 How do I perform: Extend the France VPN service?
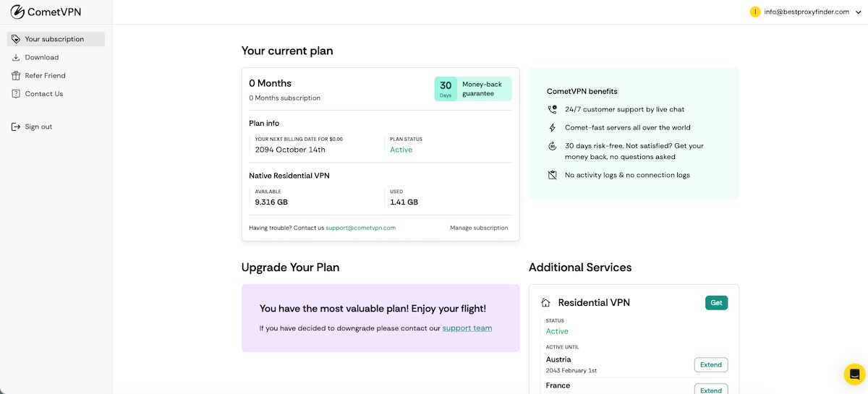click(x=710, y=390)
